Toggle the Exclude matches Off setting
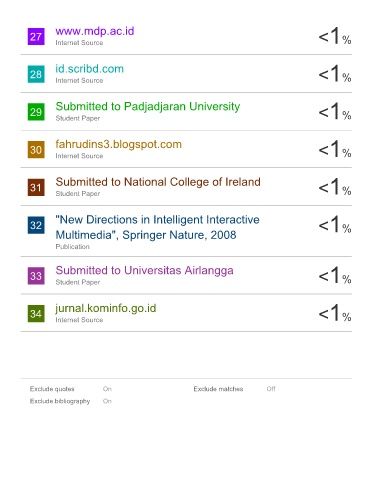Screen dimensions: 370x480 pyautogui.click(x=271, y=389)
